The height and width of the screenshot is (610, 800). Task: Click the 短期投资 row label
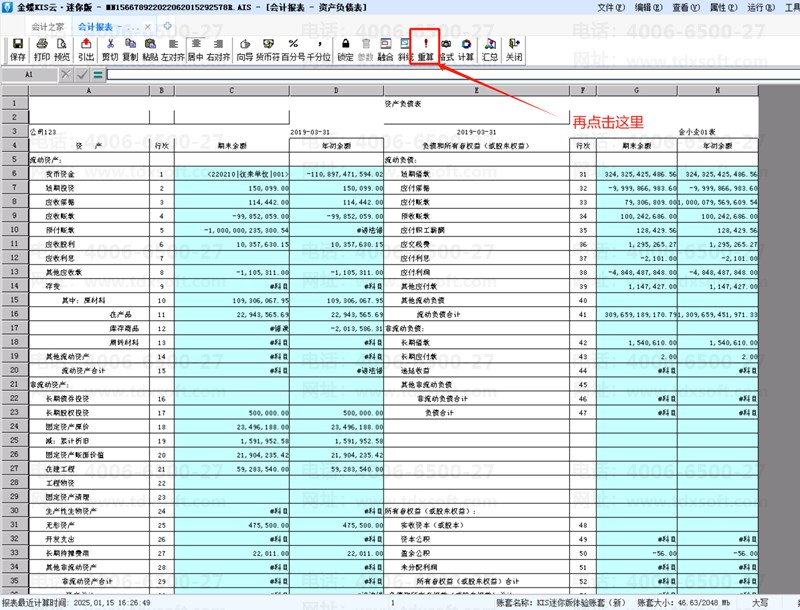click(60, 188)
